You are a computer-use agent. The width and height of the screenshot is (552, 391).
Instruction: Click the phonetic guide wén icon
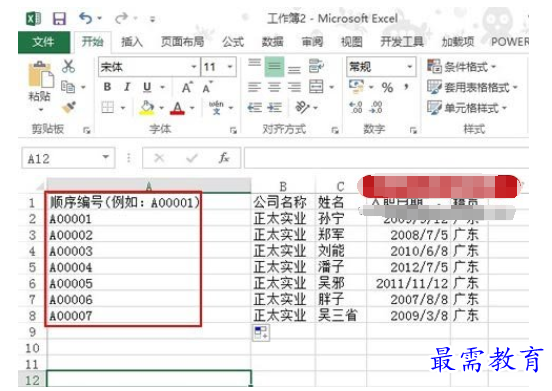(216, 107)
